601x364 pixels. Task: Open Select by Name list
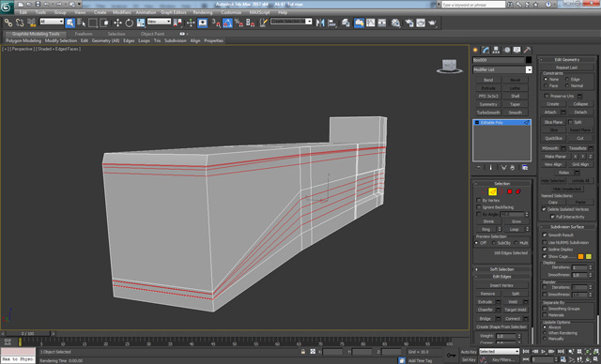[x=81, y=23]
